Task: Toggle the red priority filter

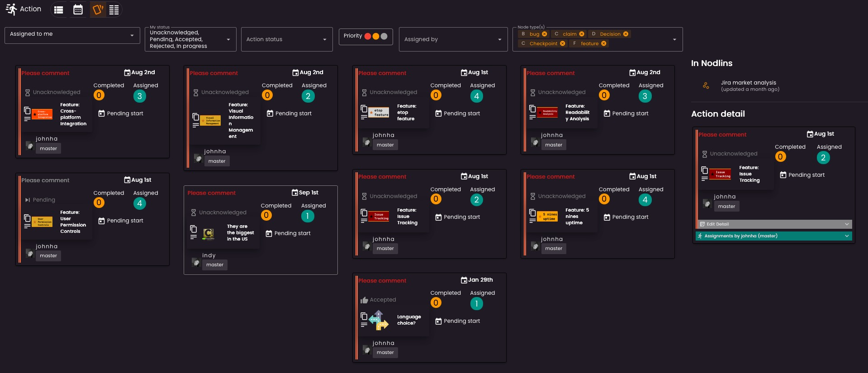Action: click(368, 36)
